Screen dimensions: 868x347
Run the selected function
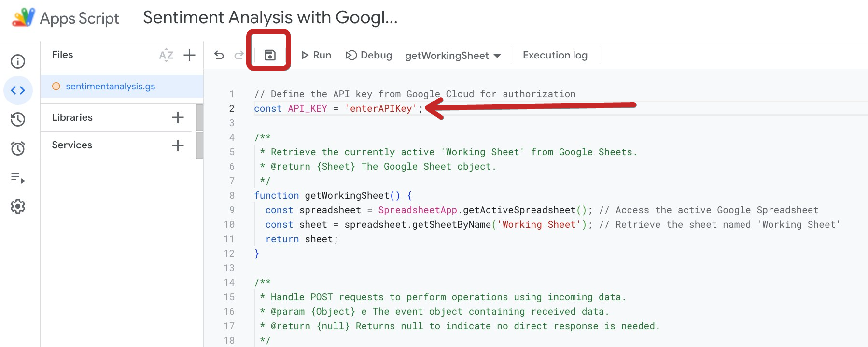tap(316, 55)
